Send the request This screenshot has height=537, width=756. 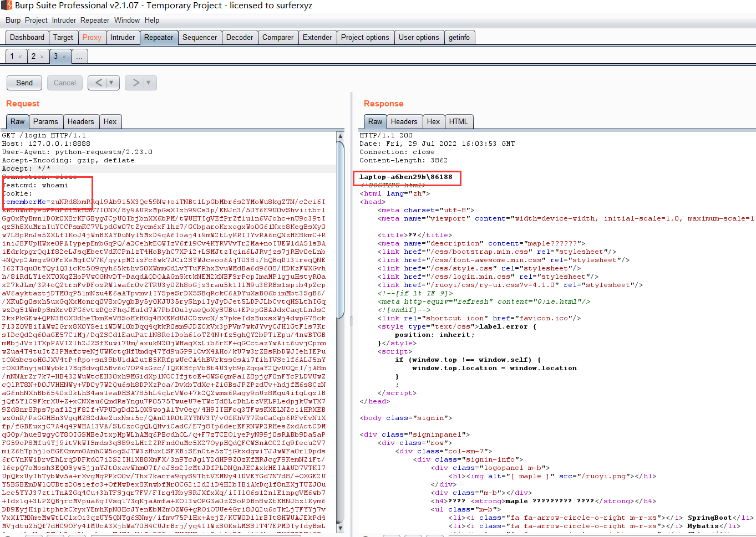[24, 83]
